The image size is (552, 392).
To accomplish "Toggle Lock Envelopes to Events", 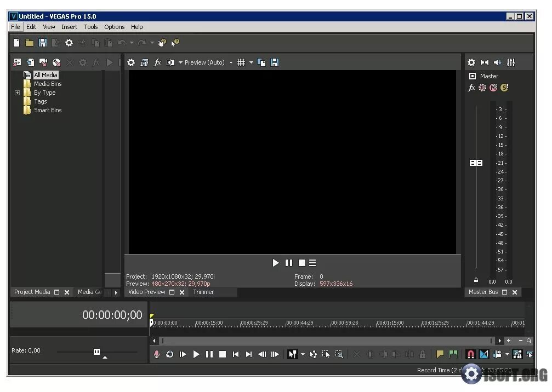I will (517, 354).
